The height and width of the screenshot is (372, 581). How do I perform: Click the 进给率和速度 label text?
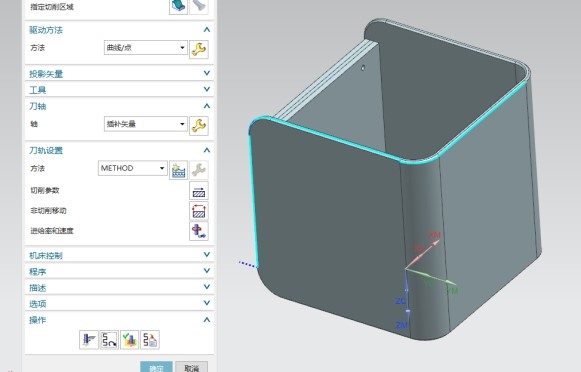point(52,231)
